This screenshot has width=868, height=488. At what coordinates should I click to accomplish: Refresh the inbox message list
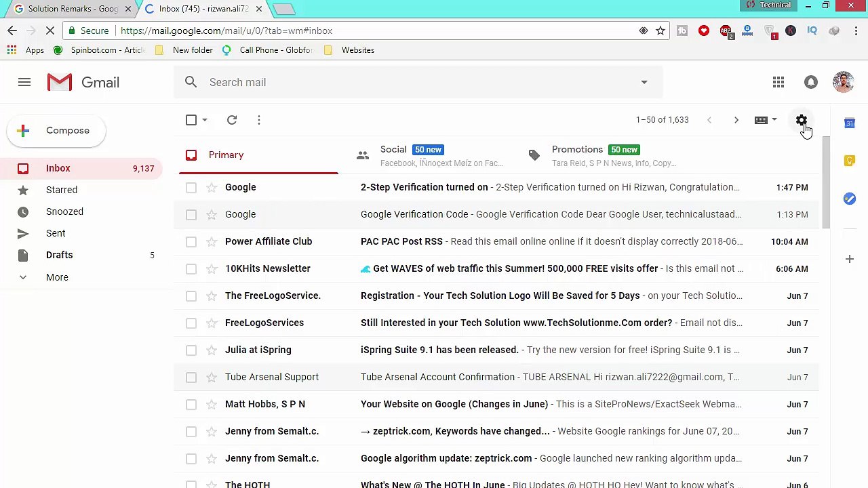pos(232,120)
